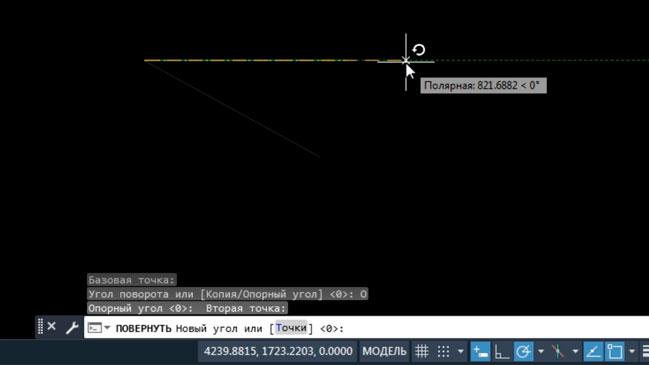
Task: Switch to МОДЕЛЬ space
Action: click(384, 351)
